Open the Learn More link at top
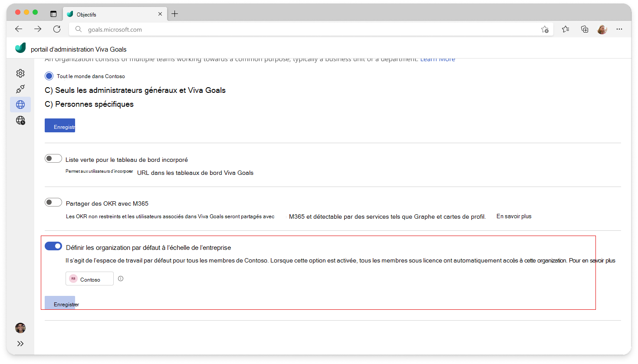This screenshot has height=364, width=638. tap(437, 59)
